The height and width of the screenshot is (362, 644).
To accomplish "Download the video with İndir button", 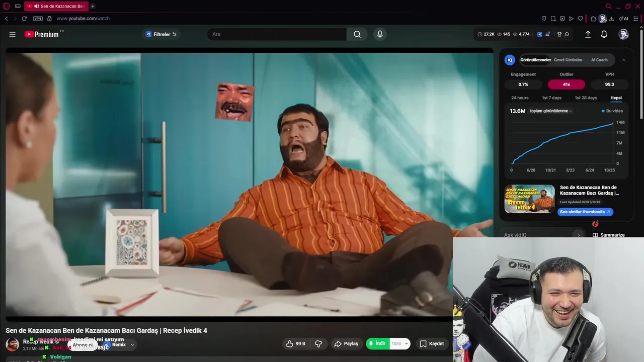I will click(x=377, y=344).
